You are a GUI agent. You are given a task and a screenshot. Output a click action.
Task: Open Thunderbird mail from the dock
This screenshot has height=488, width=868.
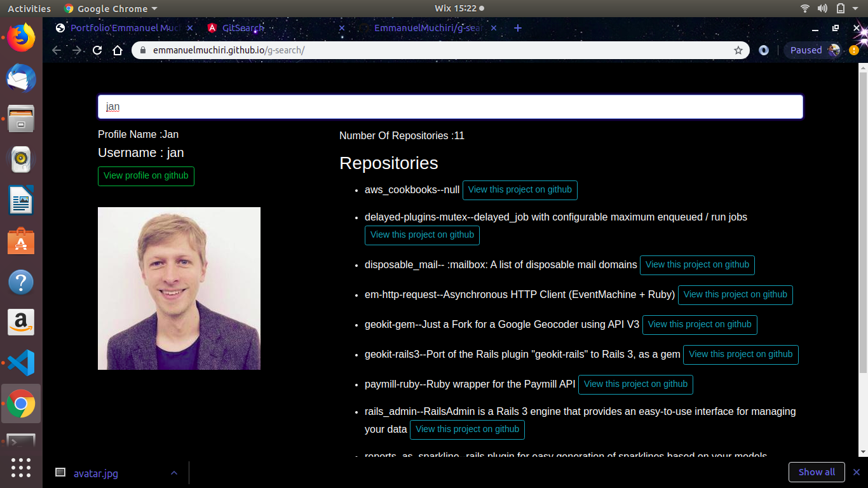[x=21, y=79]
